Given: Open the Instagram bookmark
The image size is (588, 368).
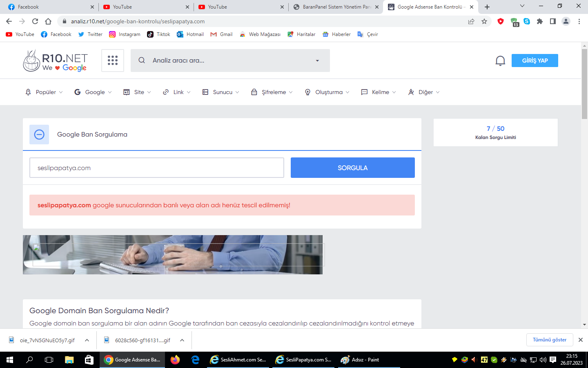Looking at the screenshot, I should coord(125,34).
